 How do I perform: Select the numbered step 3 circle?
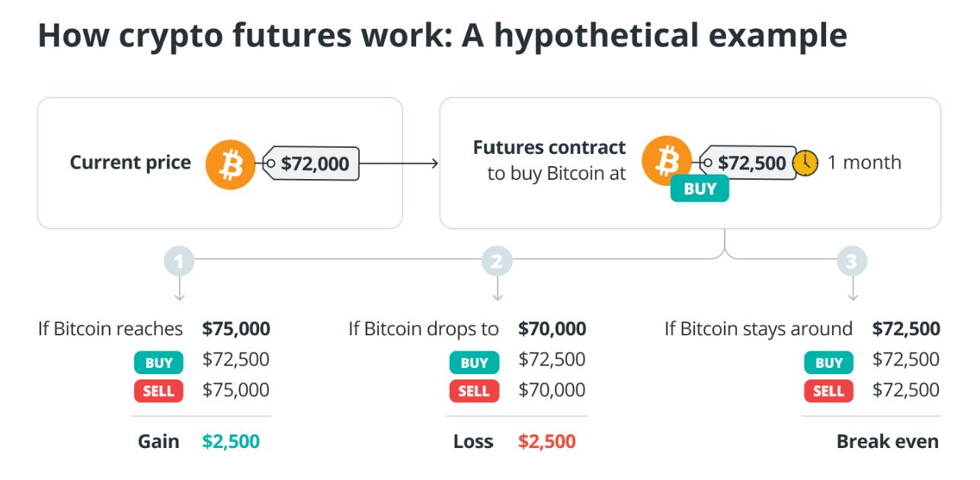pos(852,262)
